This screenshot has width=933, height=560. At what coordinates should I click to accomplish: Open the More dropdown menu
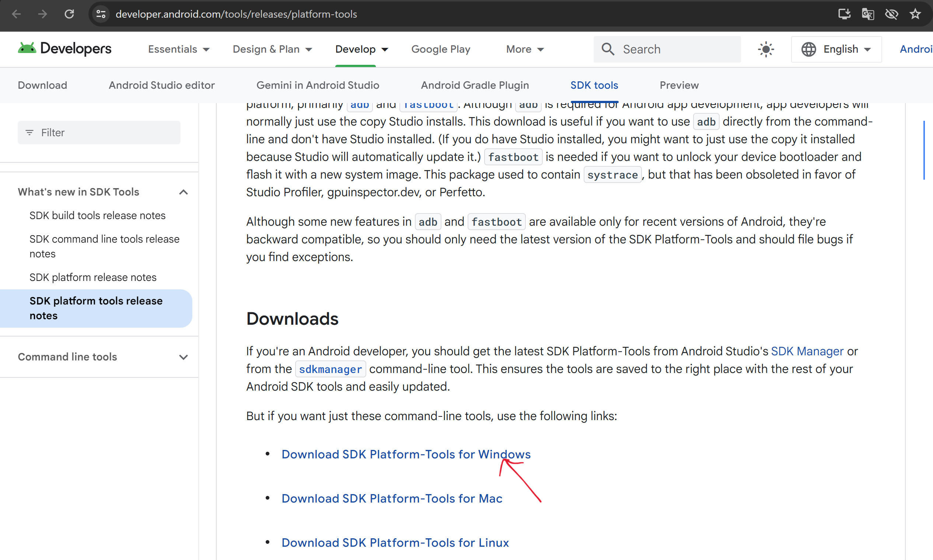click(x=525, y=49)
